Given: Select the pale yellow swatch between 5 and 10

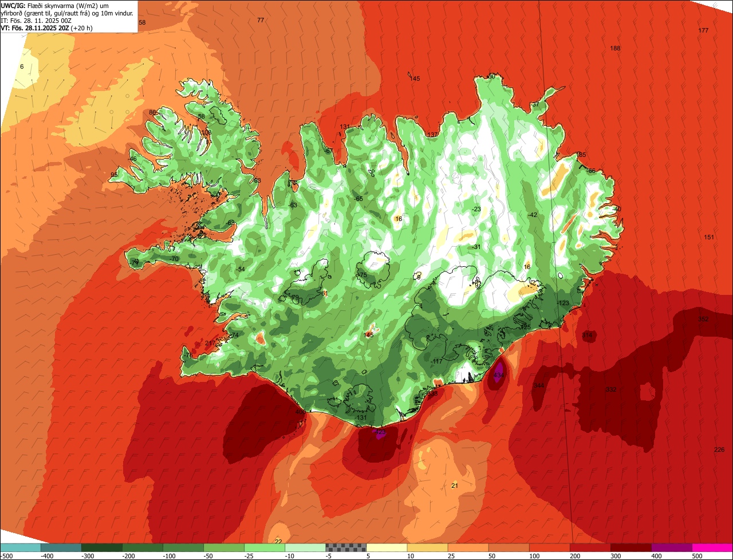Looking at the screenshot, I should point(387,547).
